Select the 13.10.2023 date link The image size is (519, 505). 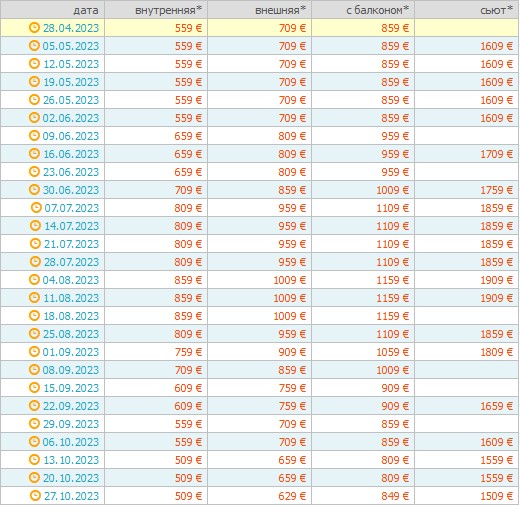pos(71,460)
